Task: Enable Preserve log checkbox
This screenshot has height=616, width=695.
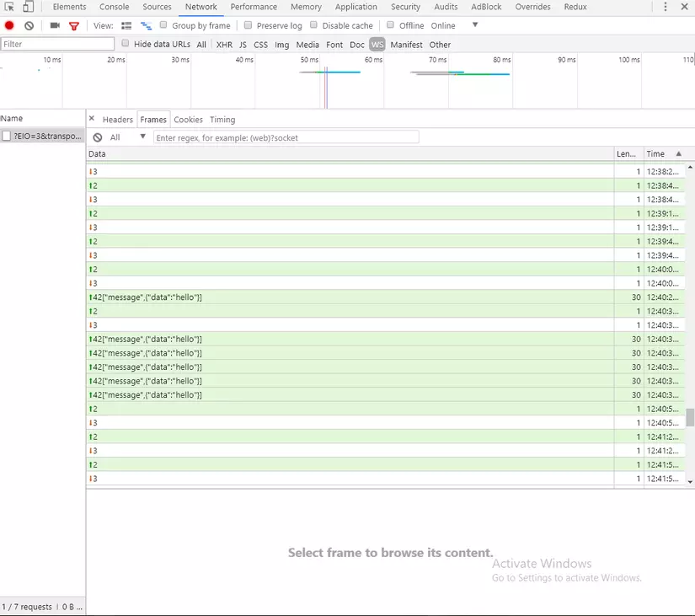Action: click(x=249, y=24)
